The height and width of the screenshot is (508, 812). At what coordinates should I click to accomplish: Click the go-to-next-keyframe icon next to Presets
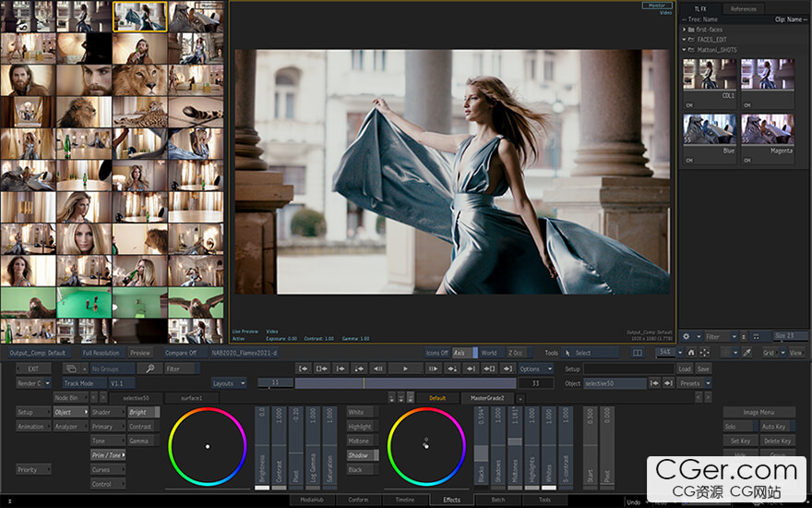click(x=669, y=383)
